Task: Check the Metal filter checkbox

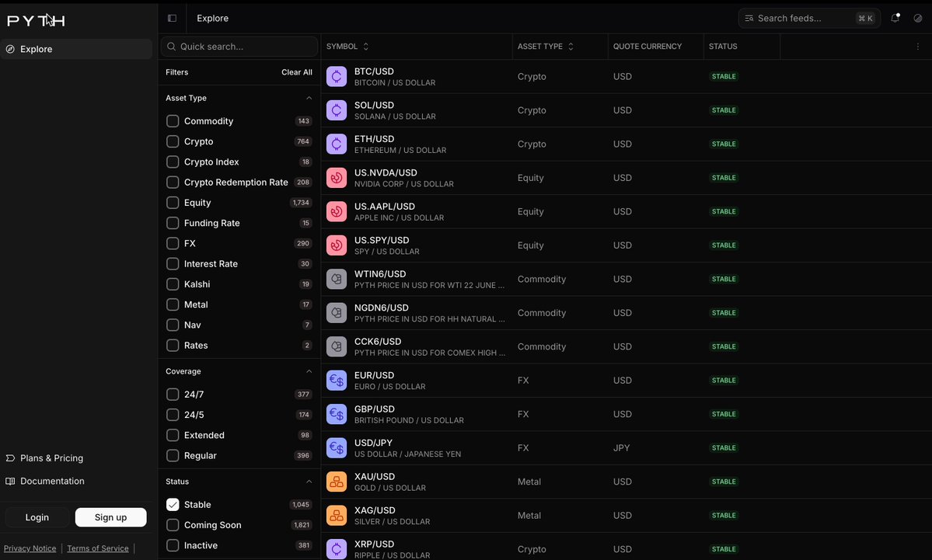Action: point(173,304)
